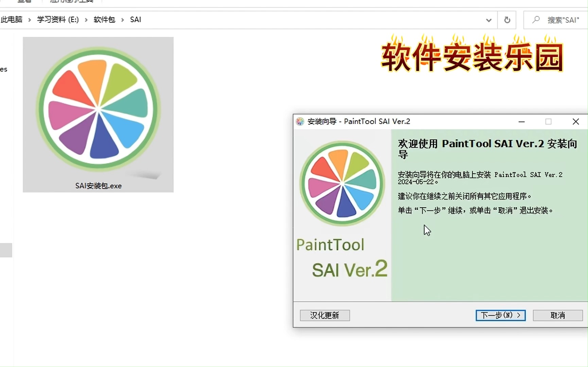
Task: Click the refresh button beside address bar
Action: point(507,20)
